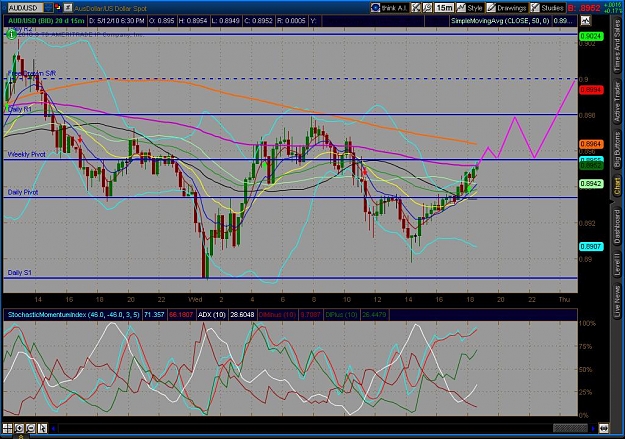Click the SimpleMovingAvg (CLOSE, 50, 0) label
The height and width of the screenshot is (439, 625).
tap(500, 21)
